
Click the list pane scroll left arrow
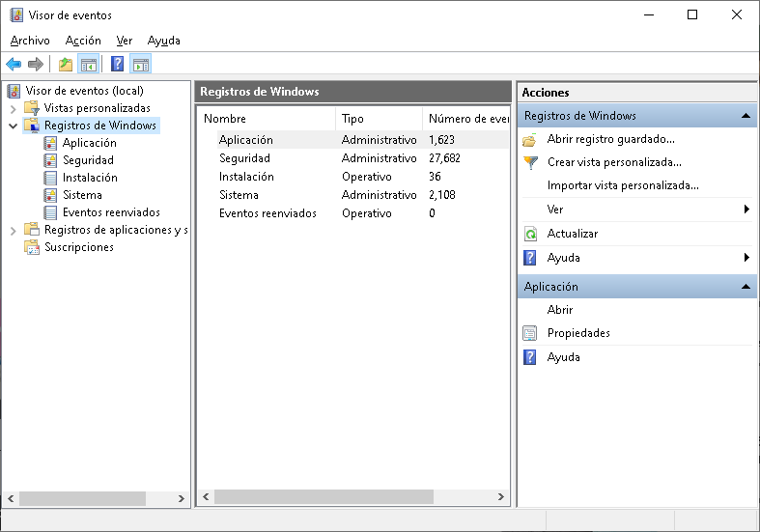(206, 496)
